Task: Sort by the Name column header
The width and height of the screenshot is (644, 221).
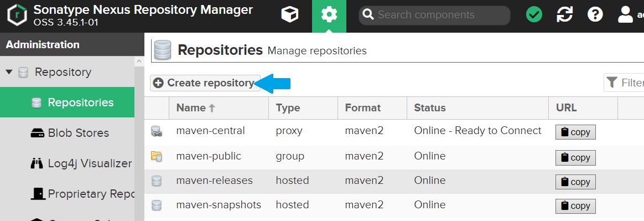Action: (x=219, y=108)
